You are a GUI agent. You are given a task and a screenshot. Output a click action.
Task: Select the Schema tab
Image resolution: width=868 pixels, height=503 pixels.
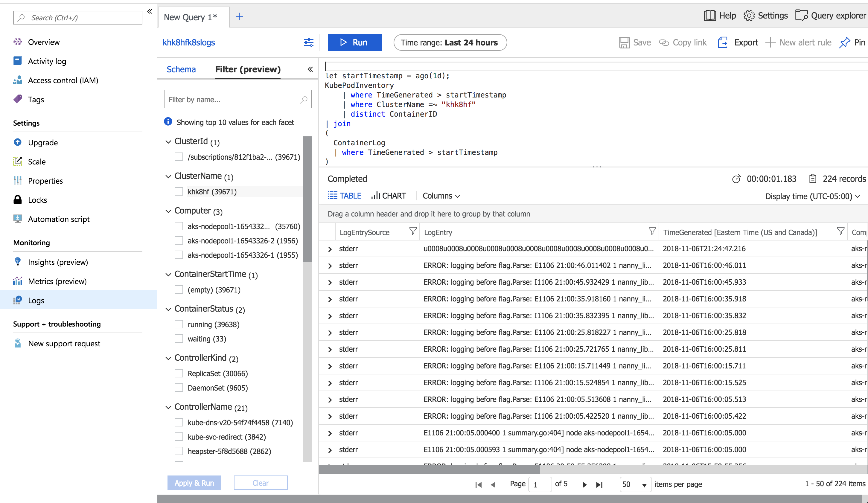click(181, 69)
